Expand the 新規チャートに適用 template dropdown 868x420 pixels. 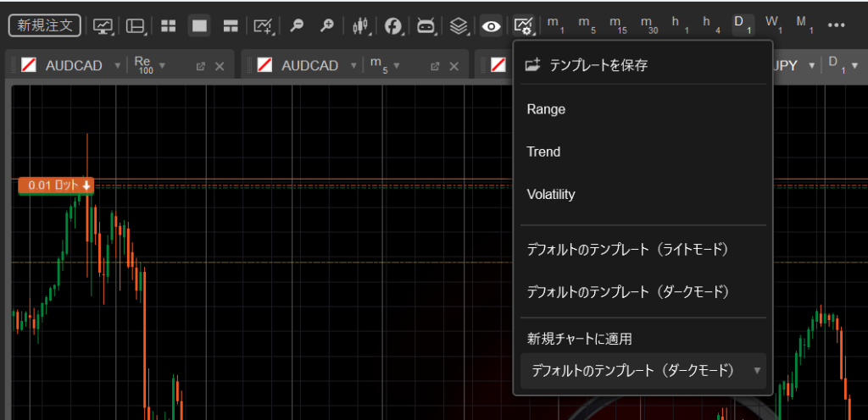tap(643, 371)
